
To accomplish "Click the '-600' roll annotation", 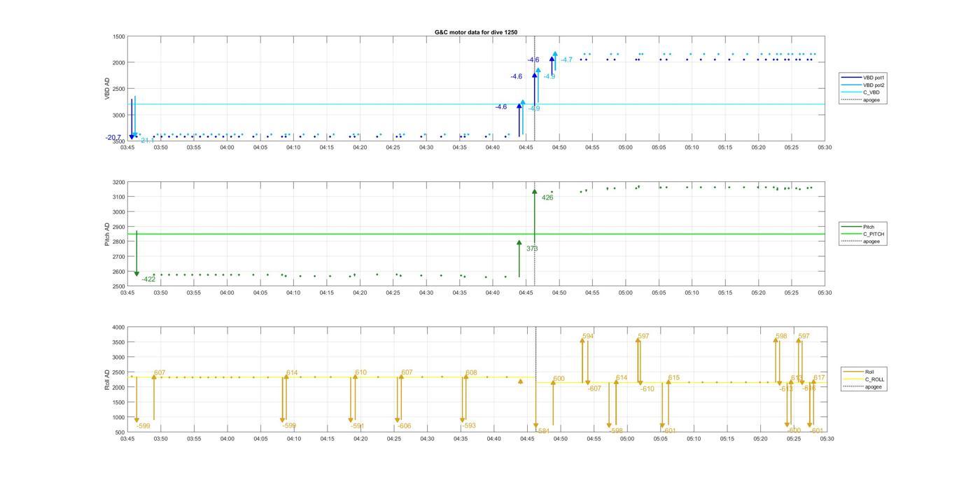I will coord(794,431).
